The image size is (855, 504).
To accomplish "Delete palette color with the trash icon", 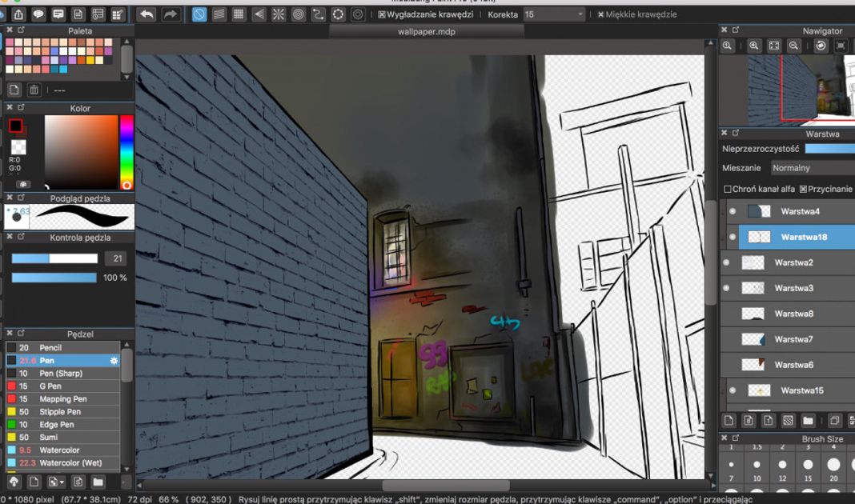I will 34,90.
